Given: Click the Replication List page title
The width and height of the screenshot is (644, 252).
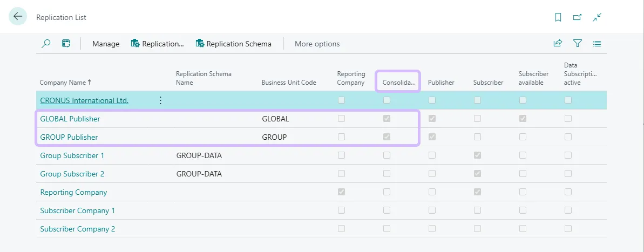Looking at the screenshot, I should click(x=61, y=18).
